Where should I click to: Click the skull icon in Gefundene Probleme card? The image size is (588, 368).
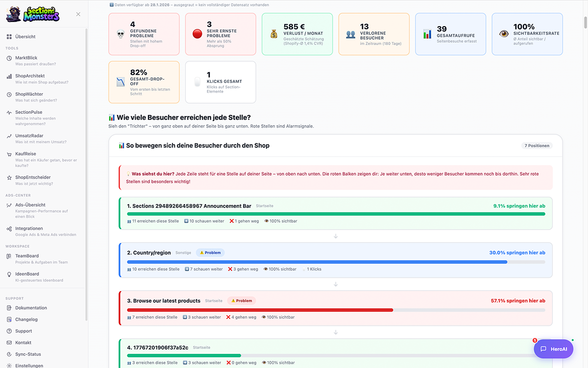pos(121,34)
